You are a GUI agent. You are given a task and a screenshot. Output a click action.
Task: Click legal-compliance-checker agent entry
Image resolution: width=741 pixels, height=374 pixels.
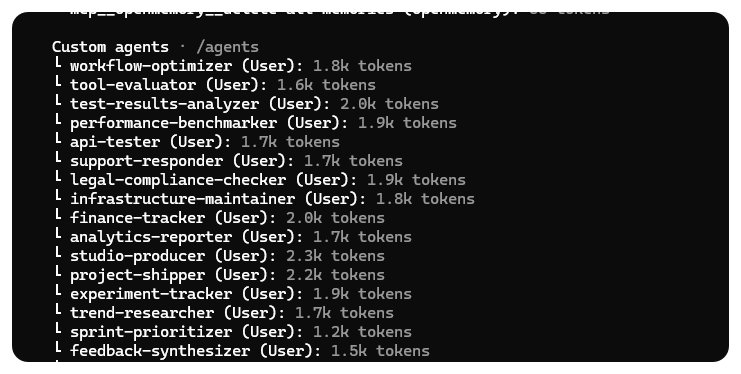[x=259, y=180]
